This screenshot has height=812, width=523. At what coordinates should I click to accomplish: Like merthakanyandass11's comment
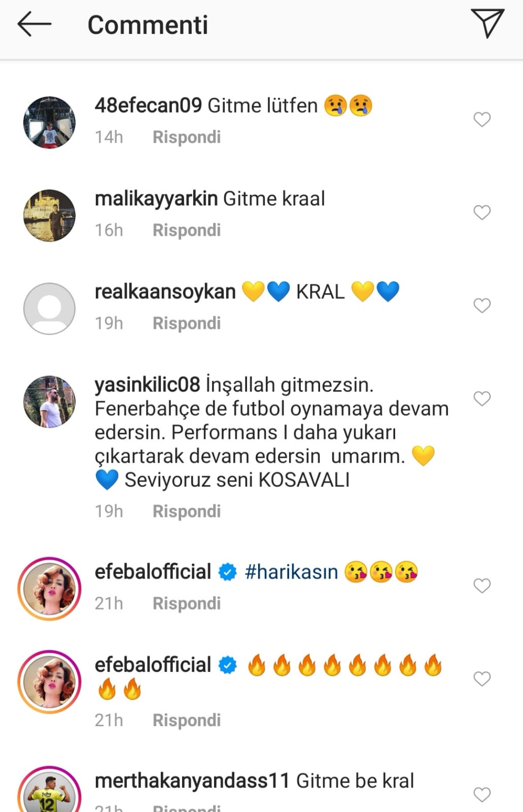pyautogui.click(x=482, y=794)
